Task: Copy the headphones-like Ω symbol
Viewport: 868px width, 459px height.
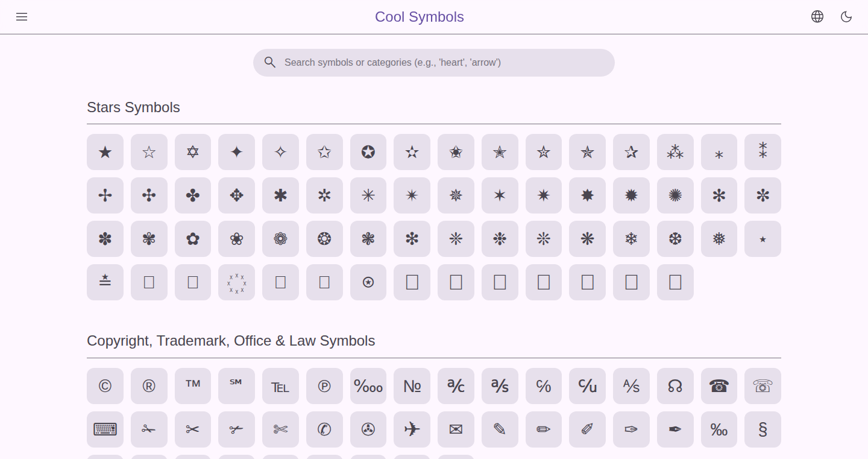Action: tap(675, 386)
